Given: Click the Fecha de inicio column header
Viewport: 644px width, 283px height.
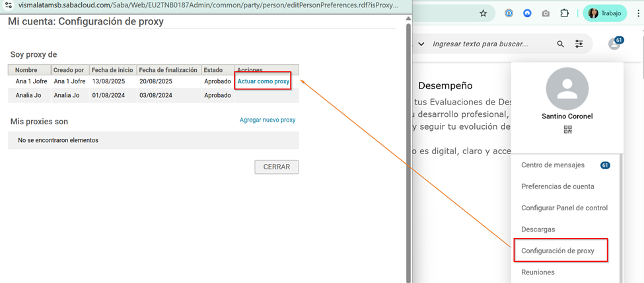Looking at the screenshot, I should [x=113, y=70].
